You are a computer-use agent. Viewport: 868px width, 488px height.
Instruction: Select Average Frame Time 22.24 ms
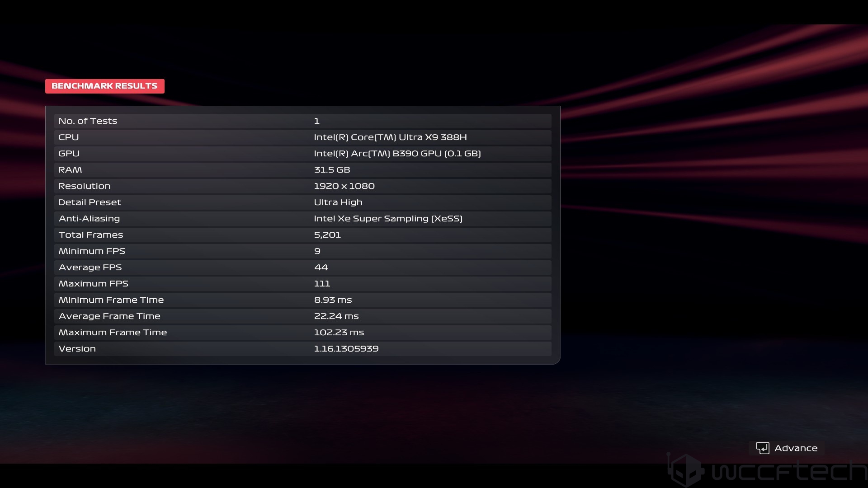click(336, 316)
